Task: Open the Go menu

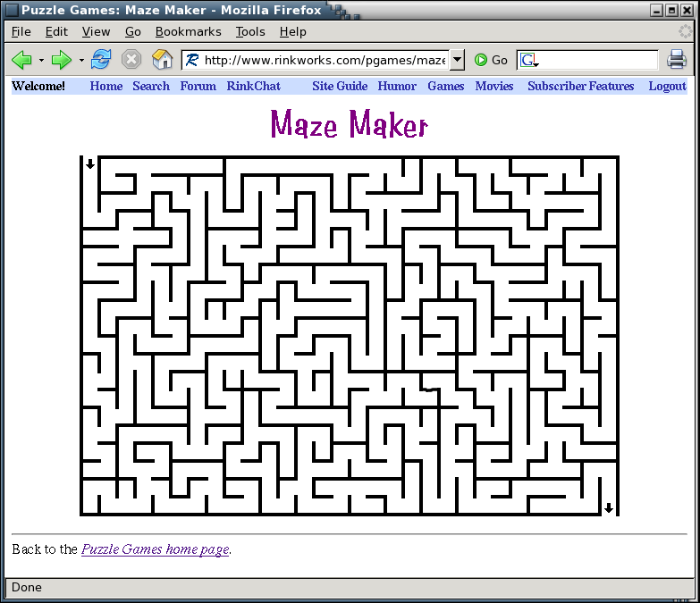Action: tap(132, 31)
